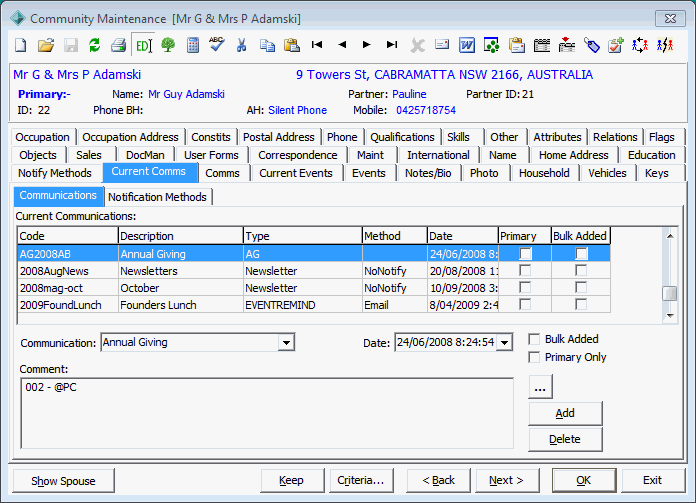Click the Next > button
The height and width of the screenshot is (503, 696).
pos(506,480)
